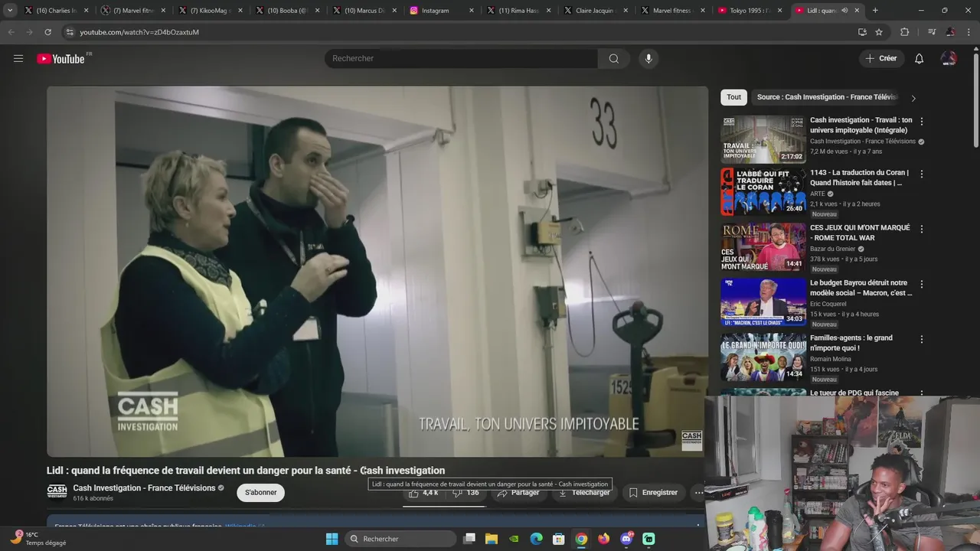Save video with Enregistrer button
This screenshot has width=980, height=551.
click(x=653, y=493)
